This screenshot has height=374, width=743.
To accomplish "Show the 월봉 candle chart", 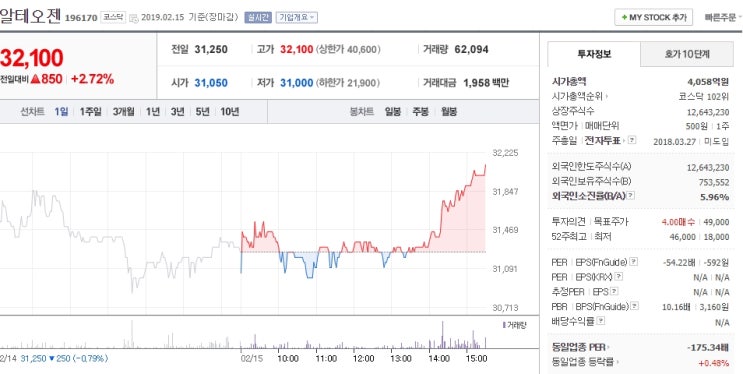I will 449,112.
